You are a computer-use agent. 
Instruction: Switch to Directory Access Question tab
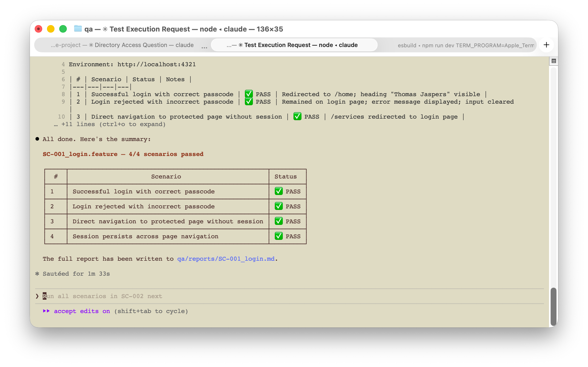pos(122,45)
